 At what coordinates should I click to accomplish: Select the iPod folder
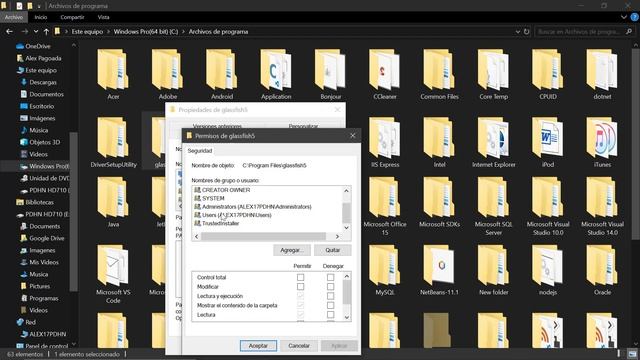548,142
